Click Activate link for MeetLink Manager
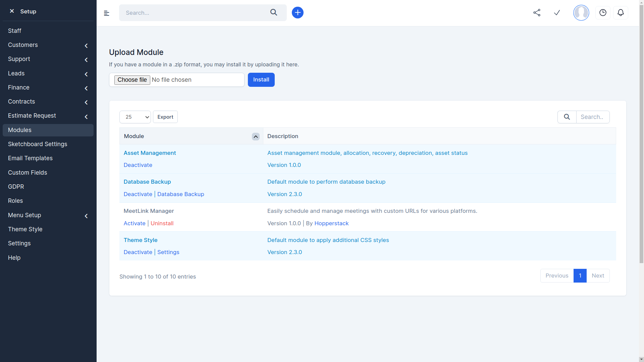Image resolution: width=644 pixels, height=362 pixels. coord(135,223)
